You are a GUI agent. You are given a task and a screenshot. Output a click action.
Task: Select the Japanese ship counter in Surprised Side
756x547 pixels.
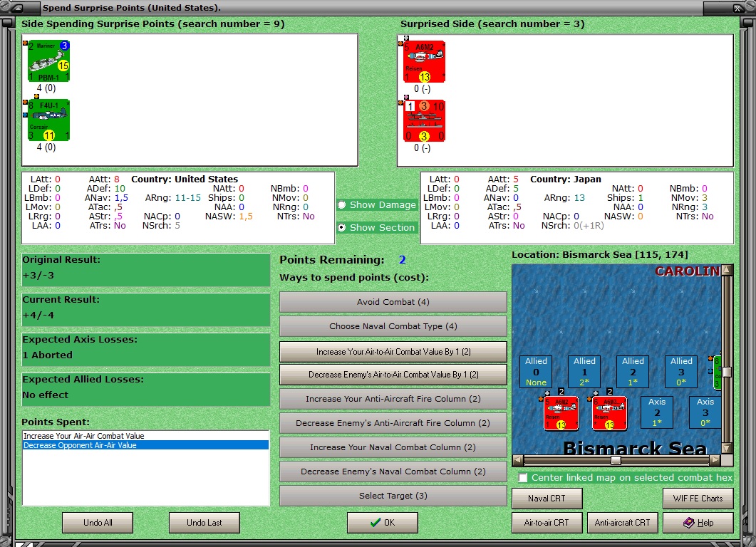tap(424, 120)
